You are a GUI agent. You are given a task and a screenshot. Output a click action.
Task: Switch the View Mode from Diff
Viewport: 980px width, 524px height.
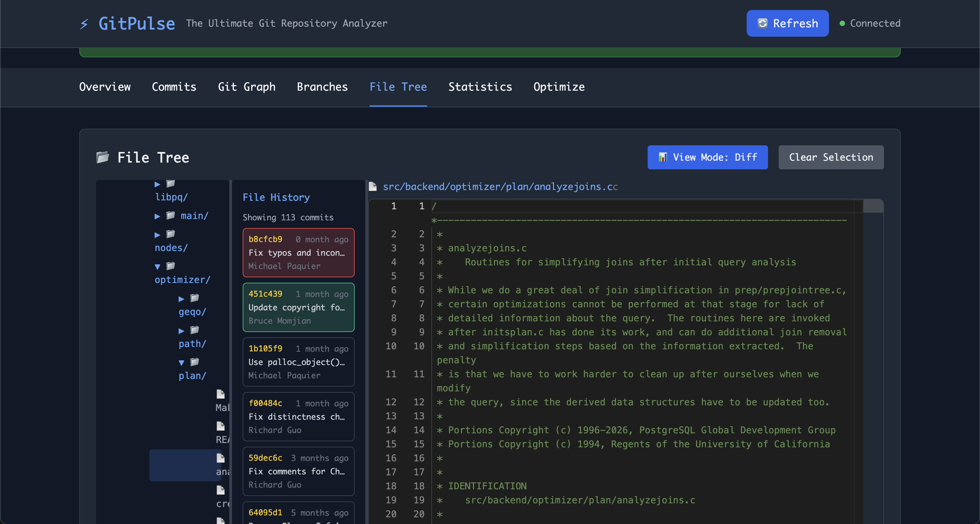tap(707, 157)
